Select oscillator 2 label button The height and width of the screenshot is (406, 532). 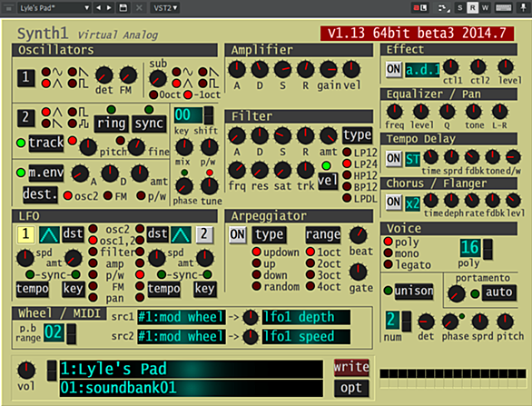pos(25,117)
